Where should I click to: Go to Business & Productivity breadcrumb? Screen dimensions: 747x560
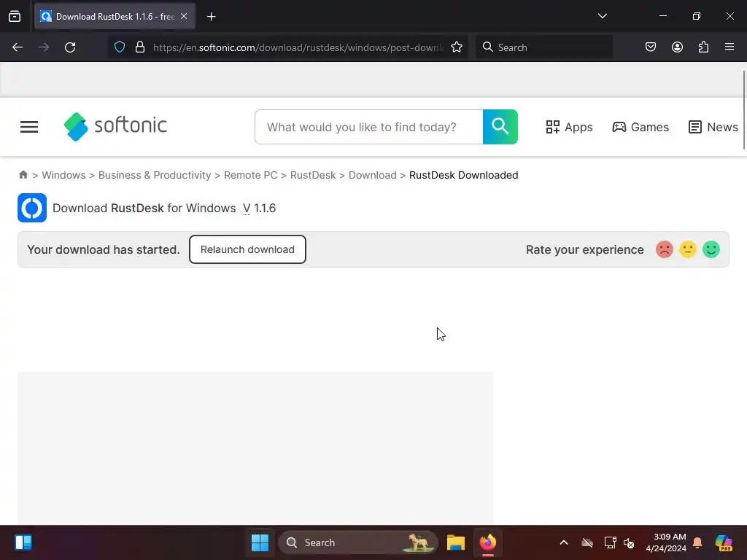(x=155, y=175)
